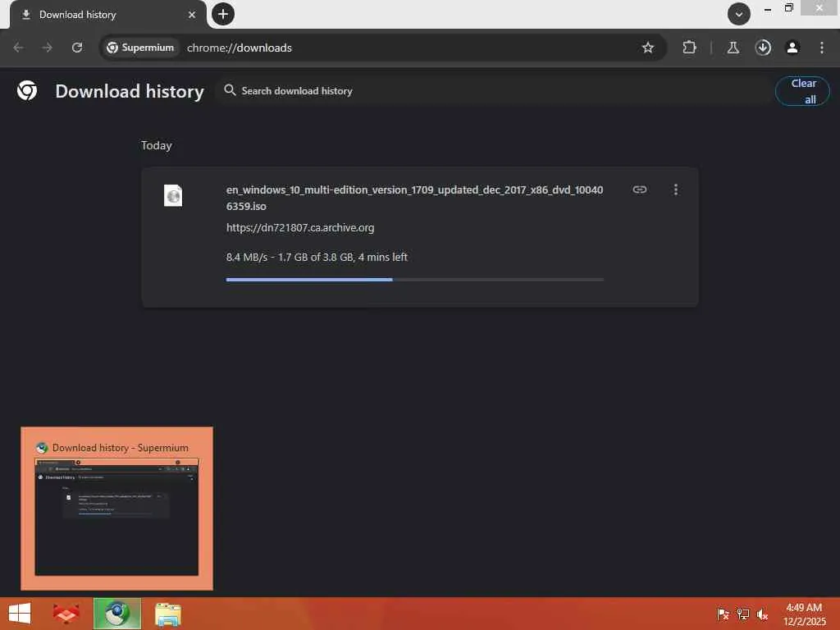This screenshot has width=840, height=630.
Task: Open a new tab with plus button
Action: (223, 14)
